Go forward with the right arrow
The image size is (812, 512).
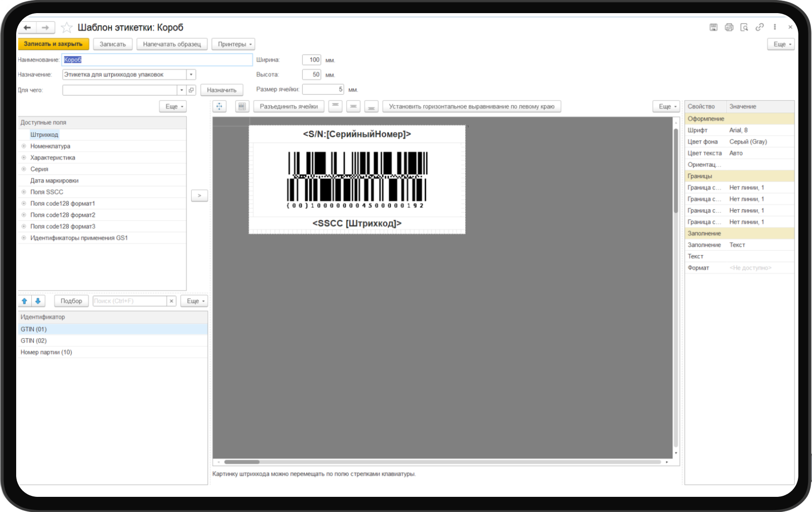[46, 27]
